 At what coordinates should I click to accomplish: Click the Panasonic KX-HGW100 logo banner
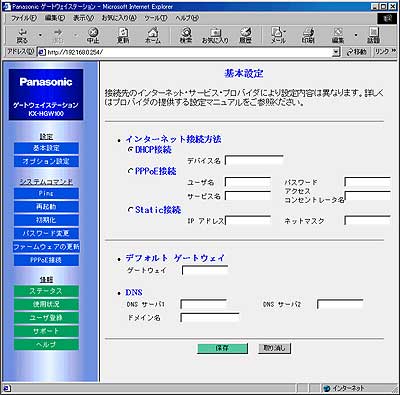click(x=46, y=95)
